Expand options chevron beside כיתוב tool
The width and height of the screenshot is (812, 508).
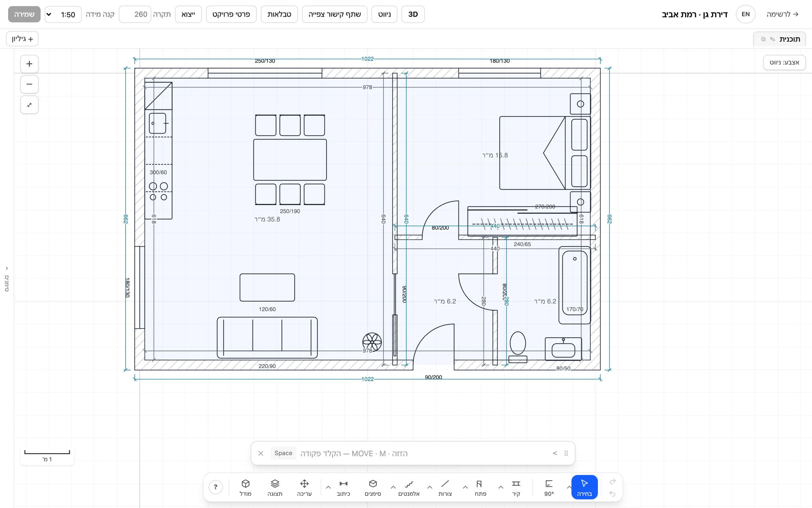click(328, 487)
